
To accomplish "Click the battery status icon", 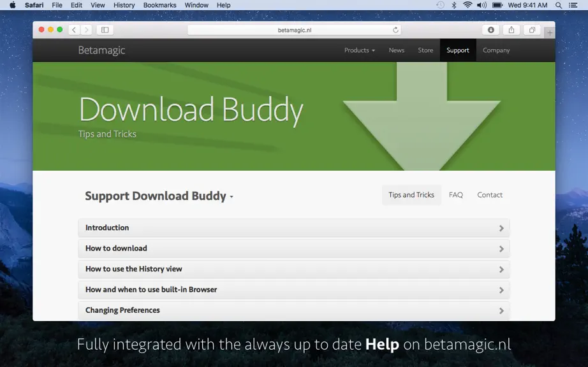I will click(x=497, y=5).
